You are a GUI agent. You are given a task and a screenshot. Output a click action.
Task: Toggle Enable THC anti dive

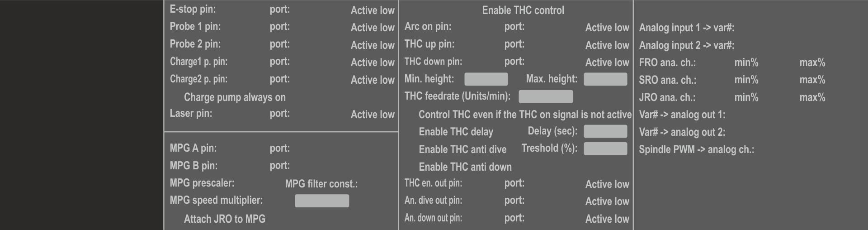click(x=462, y=149)
